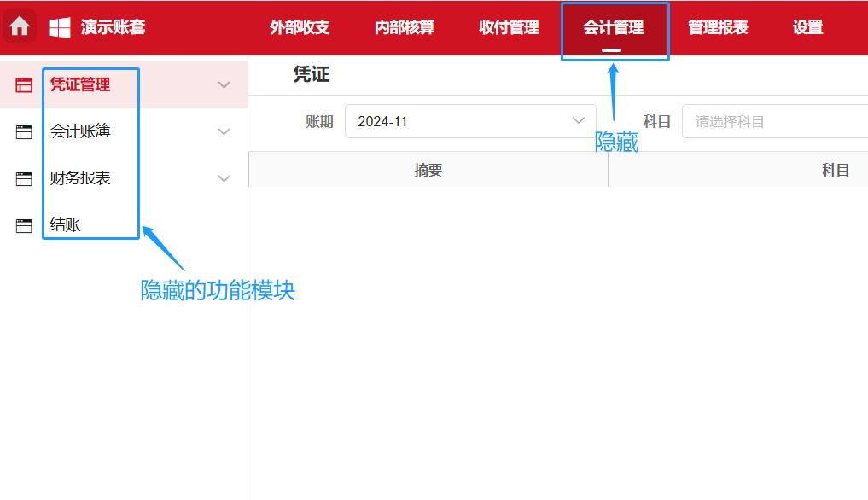Open the 内部核算 menu
The width and height of the screenshot is (868, 500).
point(404,26)
